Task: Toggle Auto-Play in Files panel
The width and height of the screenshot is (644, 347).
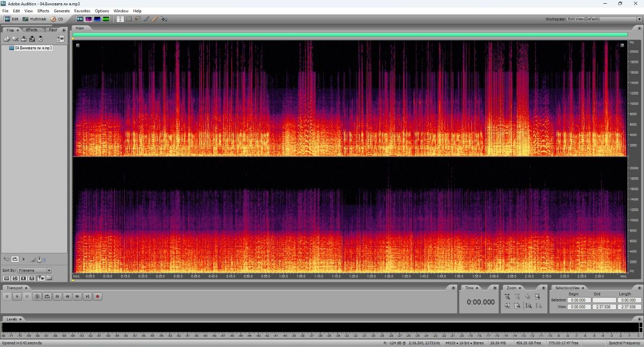Action: tap(6, 259)
